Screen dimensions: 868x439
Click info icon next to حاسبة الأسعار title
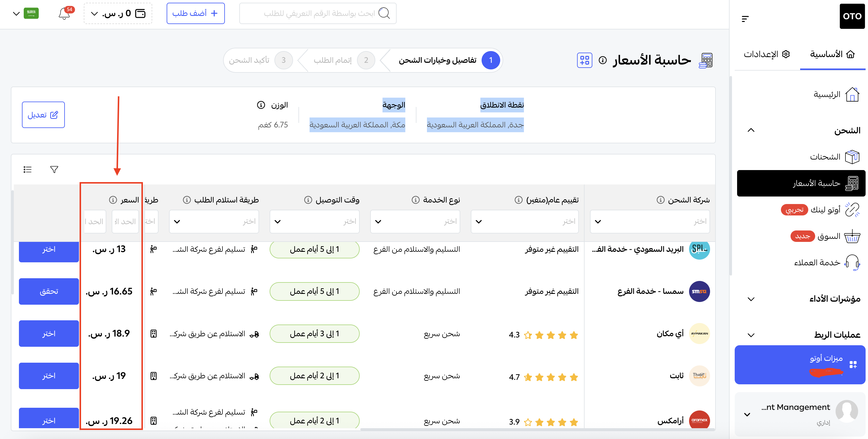tap(603, 60)
